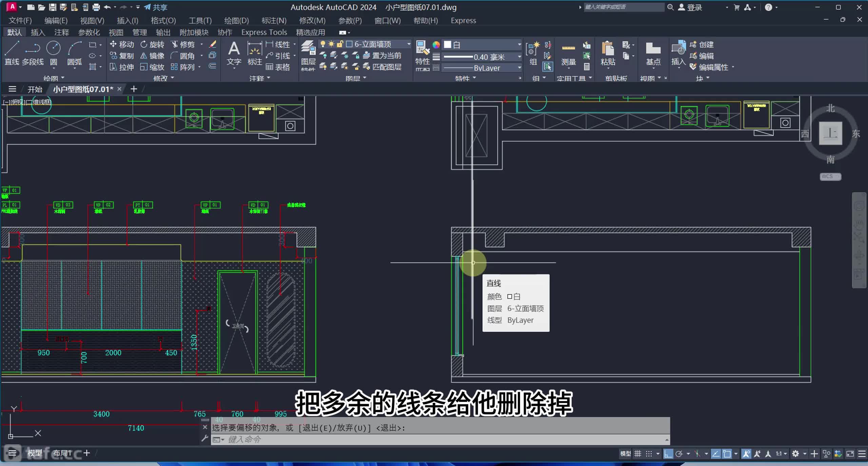Click the Save icon in quick access toolbar
The width and height of the screenshot is (868, 466).
pyautogui.click(x=53, y=7)
